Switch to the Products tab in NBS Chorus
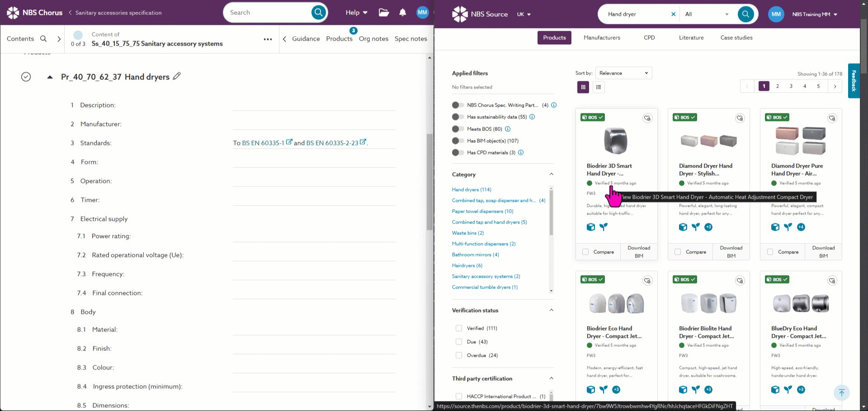The height and width of the screenshot is (411, 868). [x=339, y=39]
